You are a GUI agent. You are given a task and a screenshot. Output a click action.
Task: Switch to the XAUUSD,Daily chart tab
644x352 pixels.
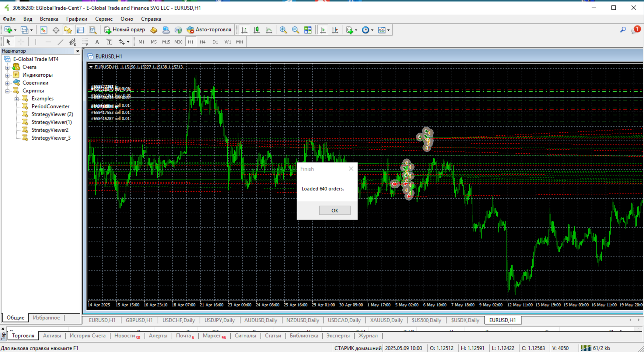click(386, 320)
